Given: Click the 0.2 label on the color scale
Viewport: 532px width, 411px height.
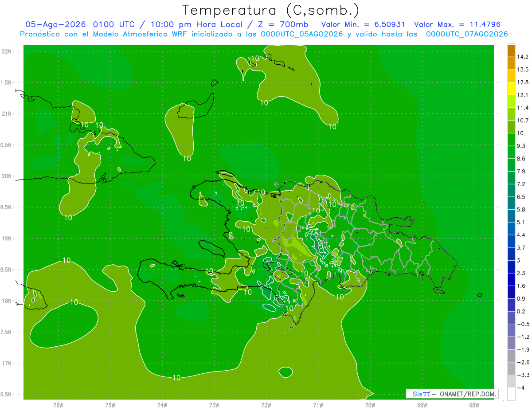Looking at the screenshot, I should tap(521, 311).
